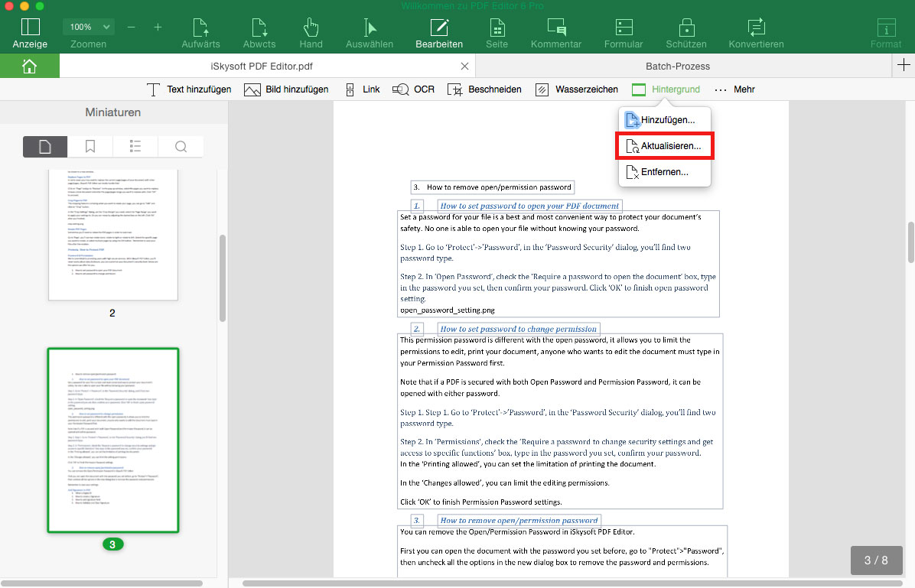
Task: Click Text hinzufügen to add text
Action: tap(188, 89)
